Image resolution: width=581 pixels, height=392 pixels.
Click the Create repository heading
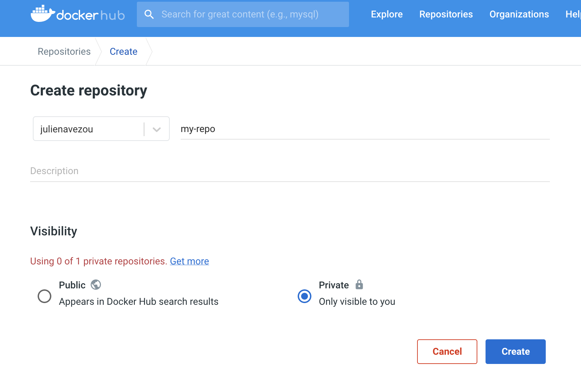pos(88,90)
